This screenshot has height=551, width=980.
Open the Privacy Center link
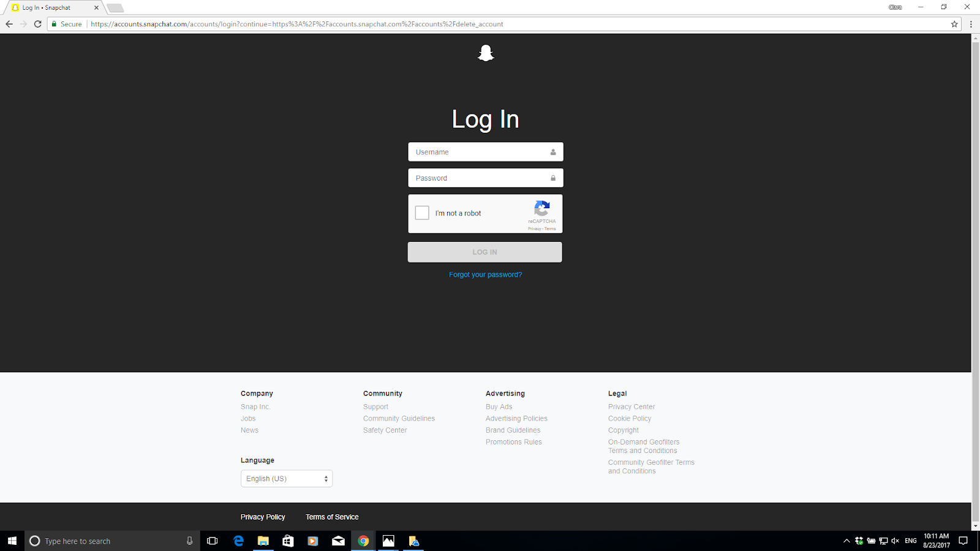tap(631, 407)
